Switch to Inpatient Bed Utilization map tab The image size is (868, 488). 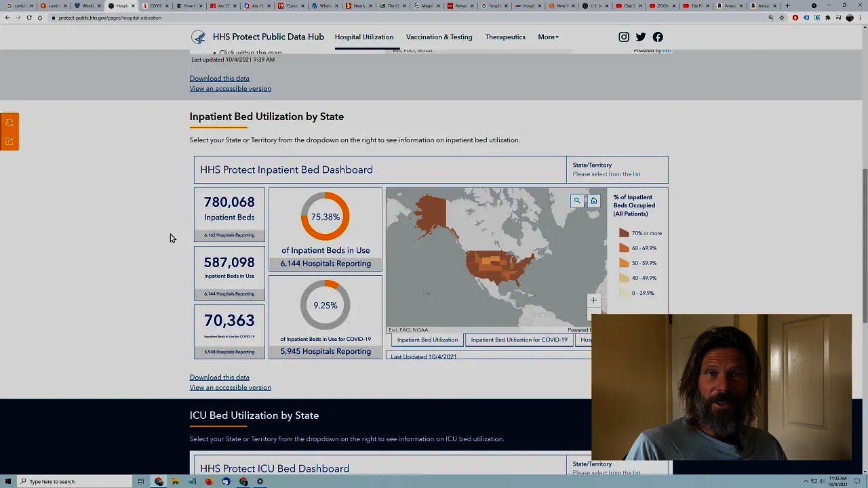point(427,340)
